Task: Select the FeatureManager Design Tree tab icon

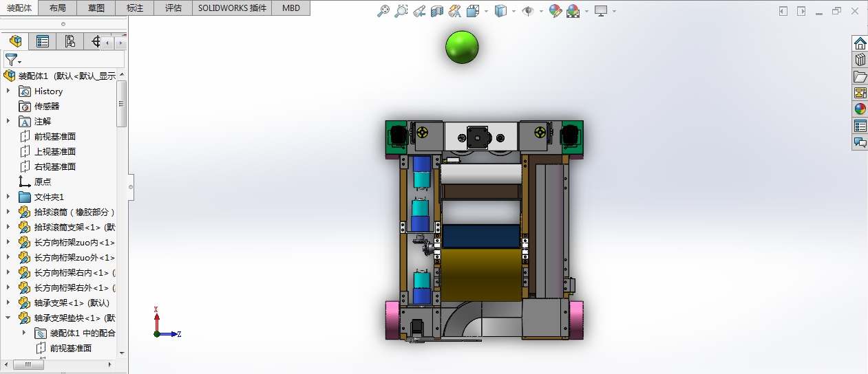Action: pos(15,41)
